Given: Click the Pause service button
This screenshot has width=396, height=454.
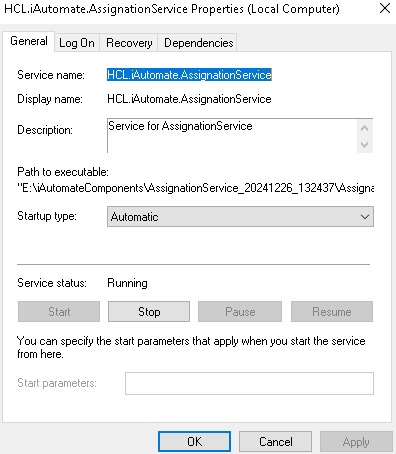Looking at the screenshot, I should tap(240, 312).
